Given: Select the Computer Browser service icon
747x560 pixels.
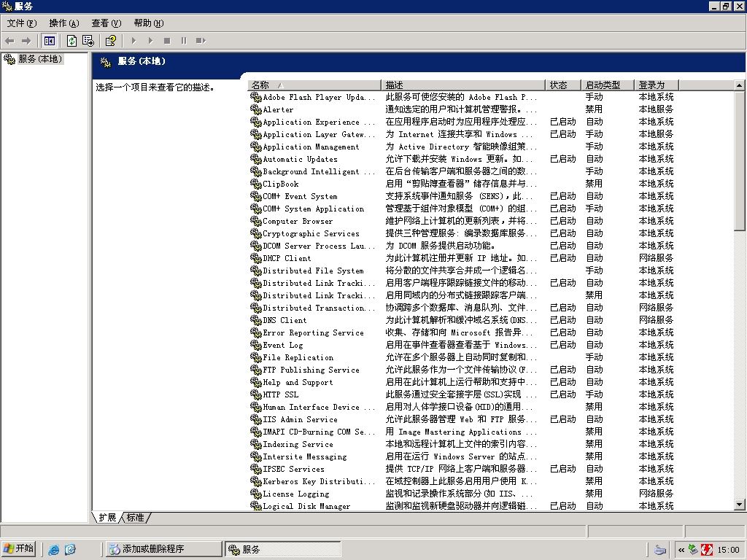Looking at the screenshot, I should pos(256,220).
